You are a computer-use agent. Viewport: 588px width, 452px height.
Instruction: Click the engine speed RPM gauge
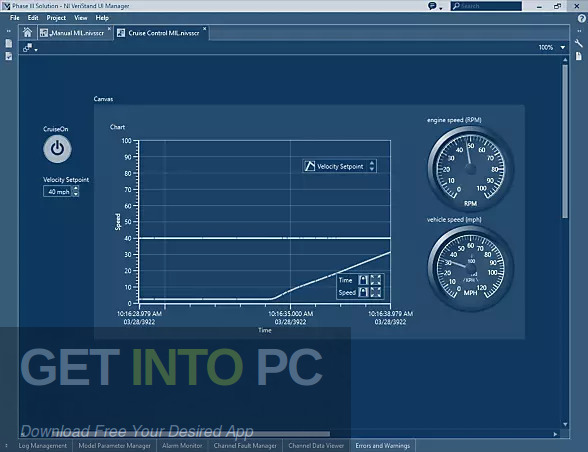(470, 168)
